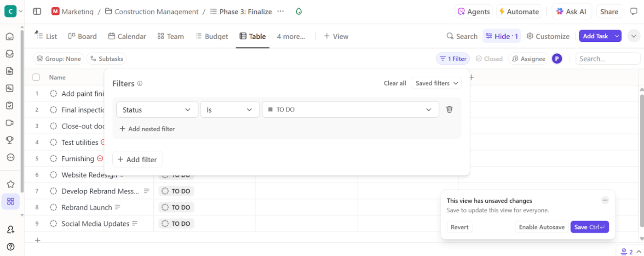Image resolution: width=644 pixels, height=256 pixels.
Task: Minimize the unsaved changes notification
Action: click(605, 200)
